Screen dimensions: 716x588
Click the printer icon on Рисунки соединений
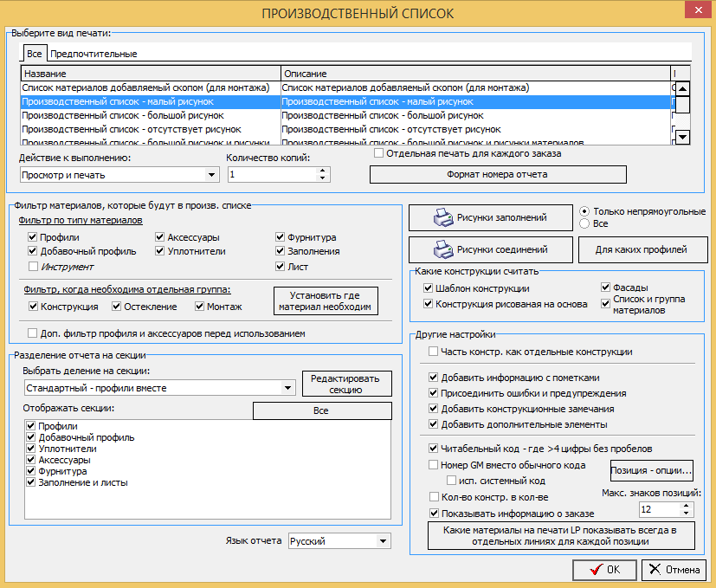click(443, 249)
